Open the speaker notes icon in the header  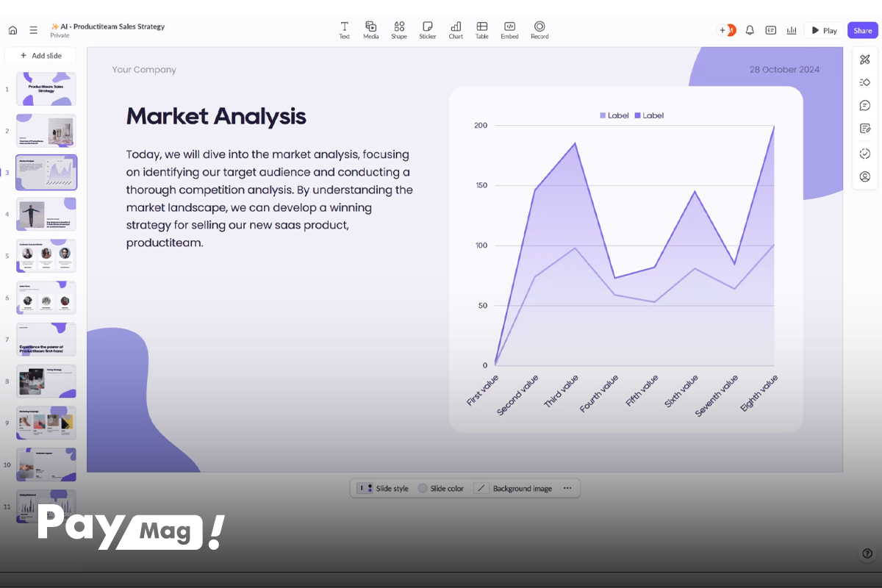click(770, 30)
